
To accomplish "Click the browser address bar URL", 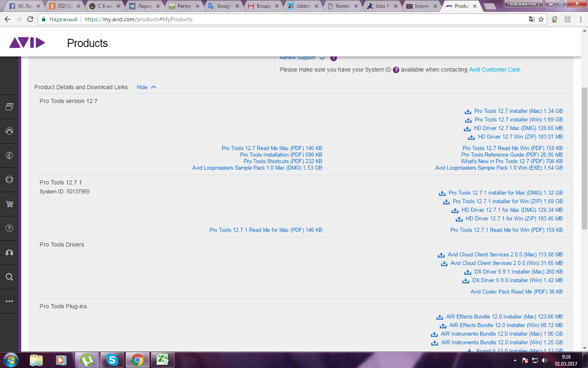I will coord(138,19).
